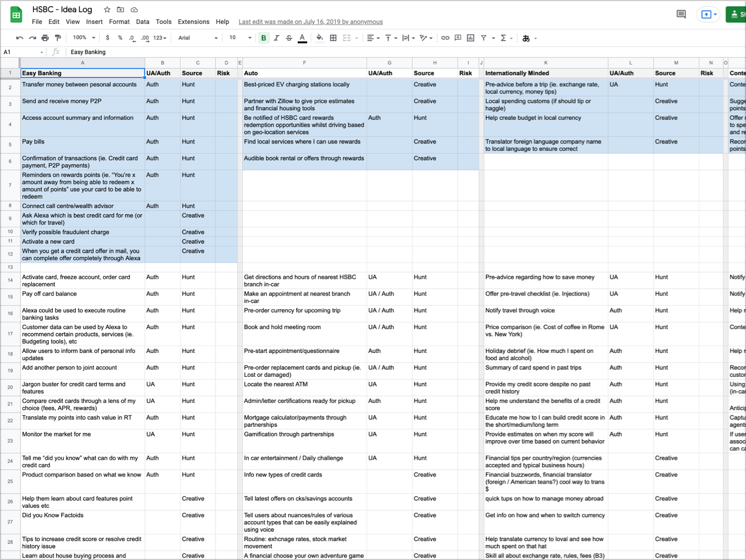Toggle italic formatting
The height and width of the screenshot is (560, 746).
(276, 38)
